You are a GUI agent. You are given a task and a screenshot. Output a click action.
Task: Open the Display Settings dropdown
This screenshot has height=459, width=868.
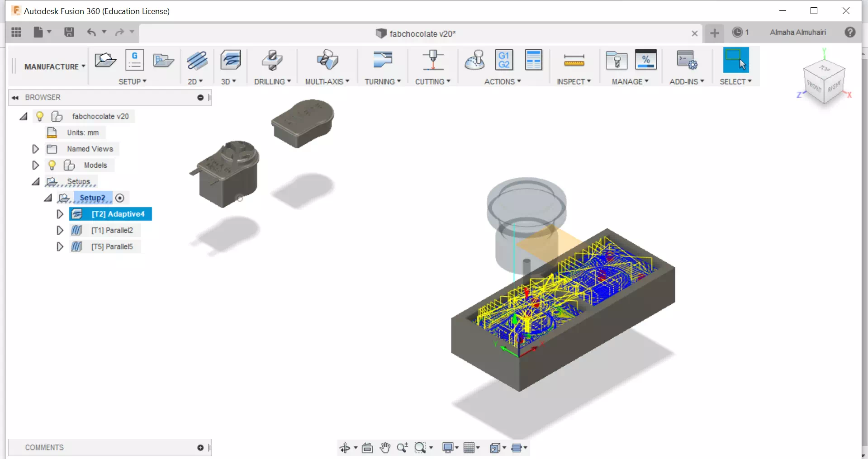pyautogui.click(x=450, y=448)
